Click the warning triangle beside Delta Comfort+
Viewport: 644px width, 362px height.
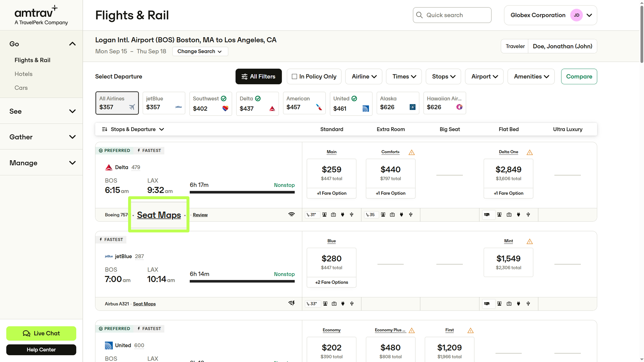click(412, 152)
